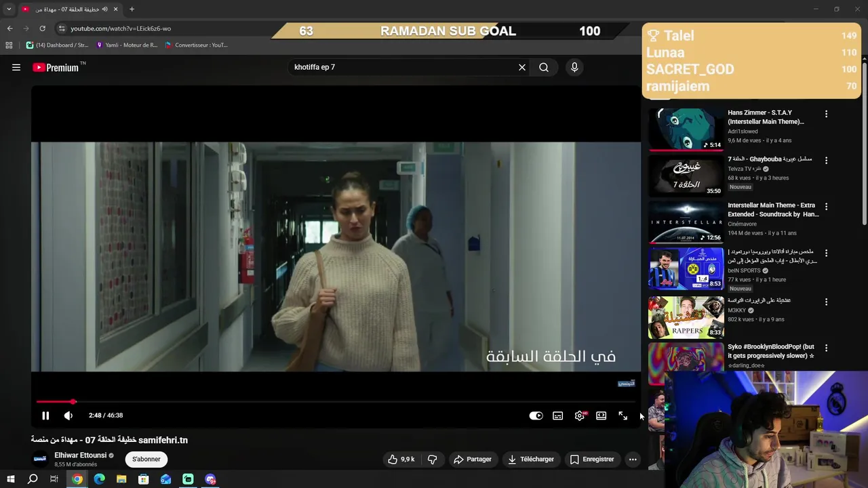Open Discord from taskbar

point(210,479)
